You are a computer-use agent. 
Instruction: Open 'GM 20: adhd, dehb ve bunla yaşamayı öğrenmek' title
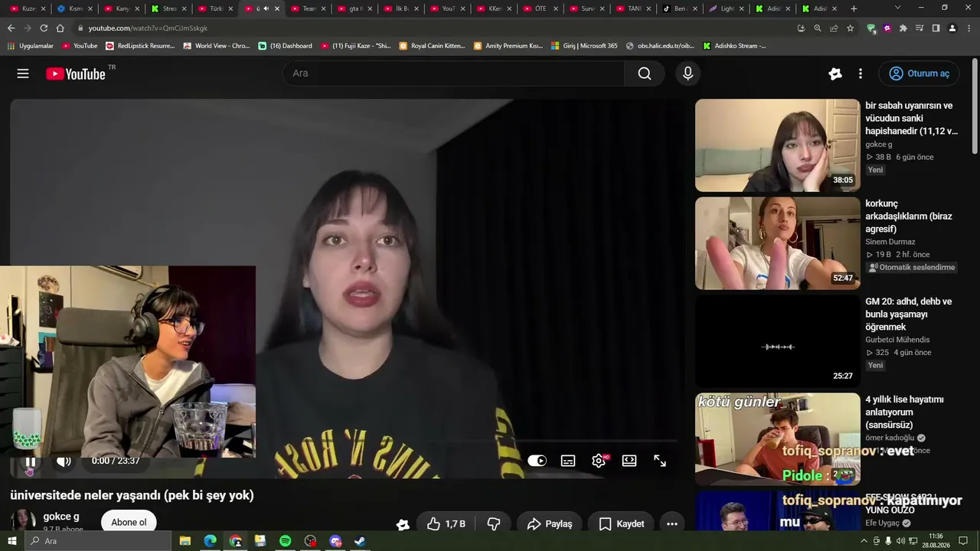[x=909, y=315]
